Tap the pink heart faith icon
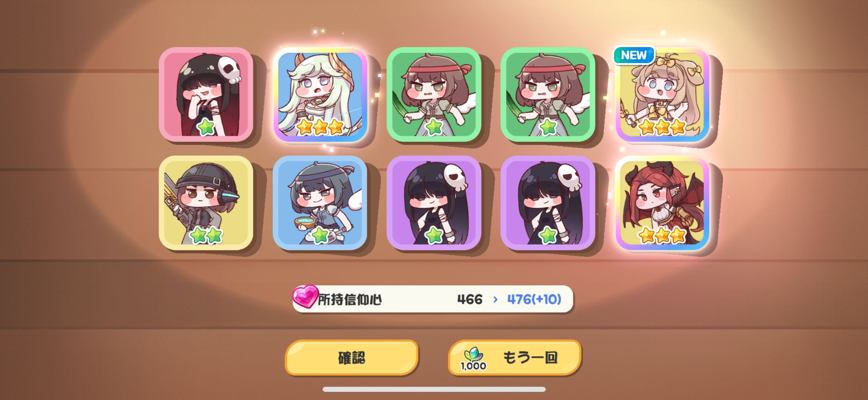The height and width of the screenshot is (400, 868). click(x=305, y=297)
